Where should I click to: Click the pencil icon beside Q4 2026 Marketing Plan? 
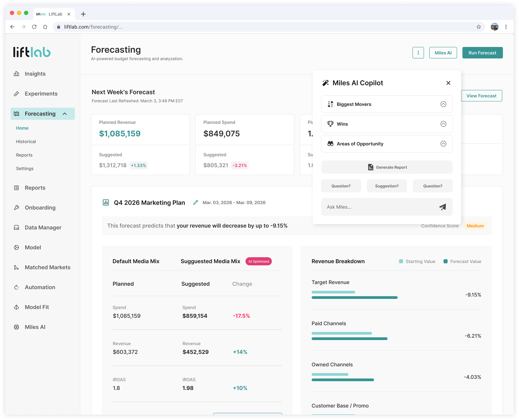(195, 203)
